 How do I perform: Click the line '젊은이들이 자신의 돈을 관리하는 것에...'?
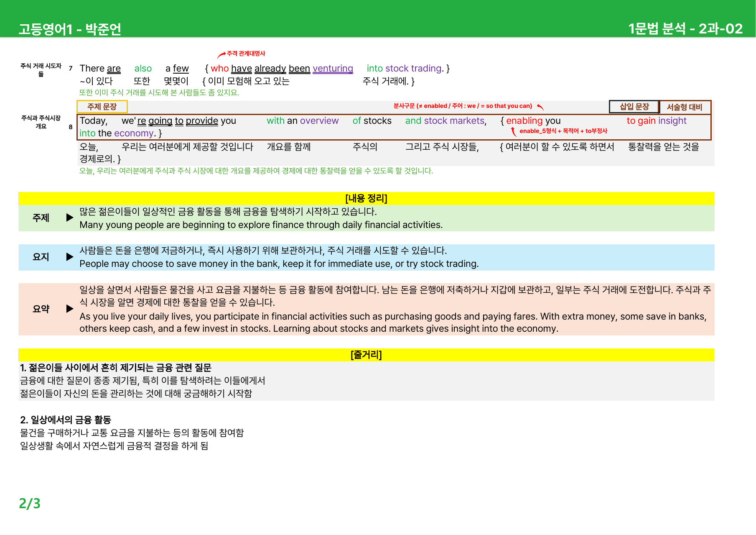136,394
